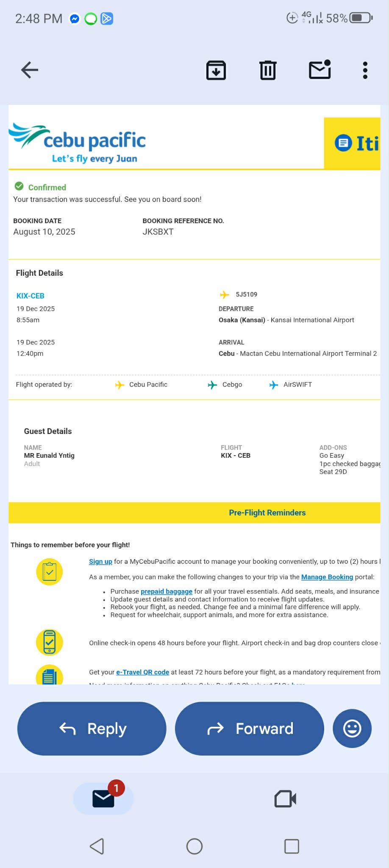The image size is (389, 868).
Task: Tap the back arrow icon
Action: pyautogui.click(x=30, y=70)
